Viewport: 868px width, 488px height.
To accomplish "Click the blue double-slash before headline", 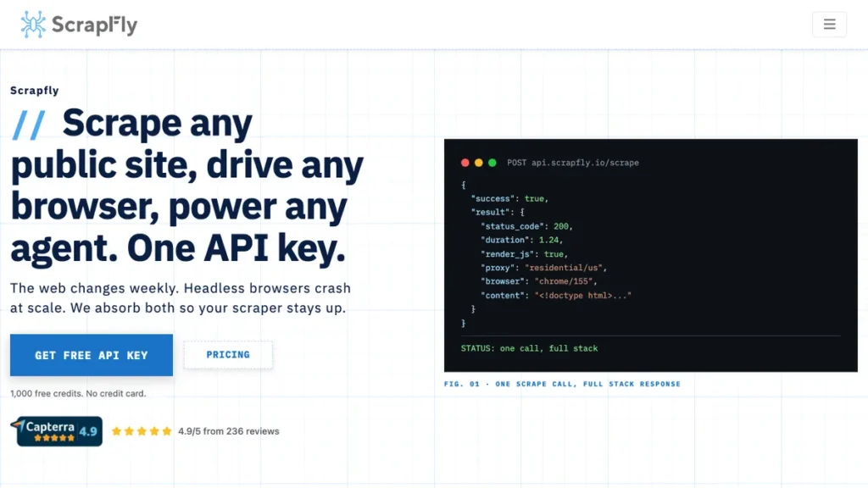I will [x=28, y=125].
